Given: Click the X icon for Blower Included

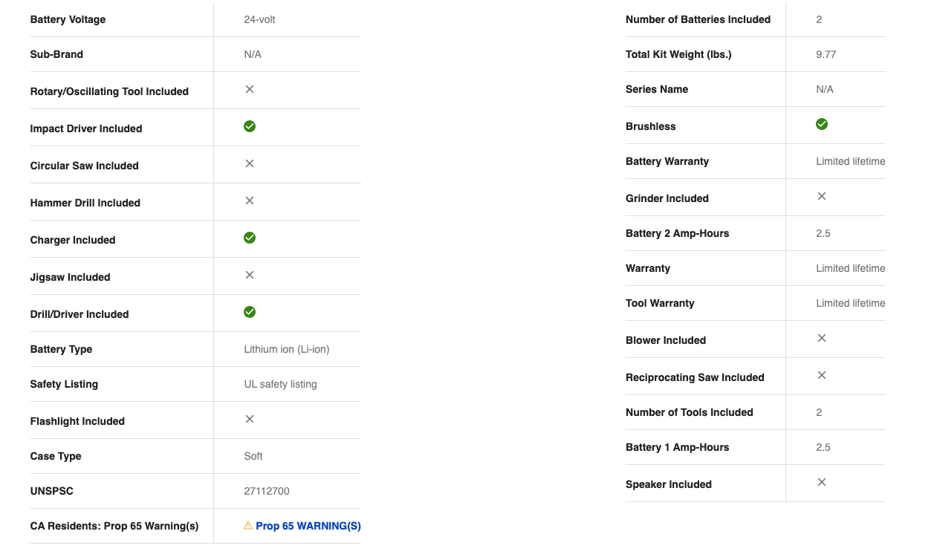Looking at the screenshot, I should tap(822, 338).
